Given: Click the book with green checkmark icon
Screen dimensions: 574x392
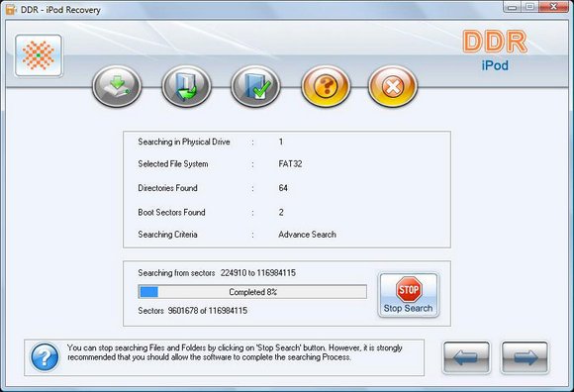Looking at the screenshot, I should (255, 86).
